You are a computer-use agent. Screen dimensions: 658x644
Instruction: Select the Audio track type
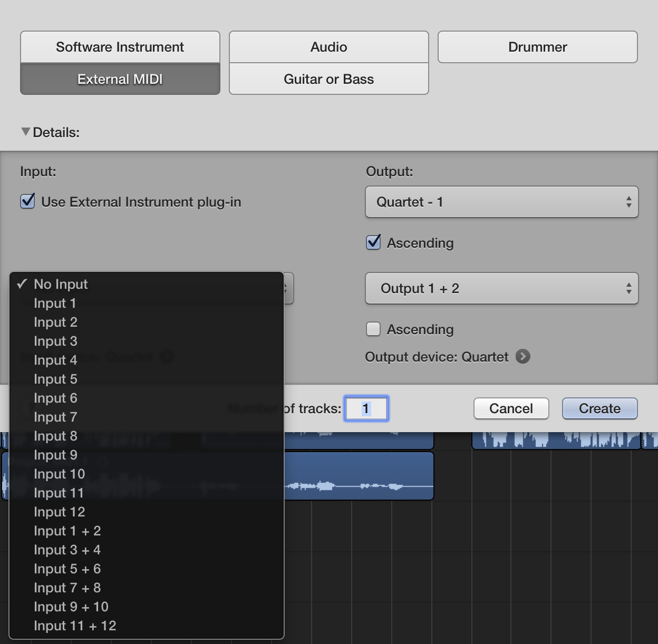[328, 47]
